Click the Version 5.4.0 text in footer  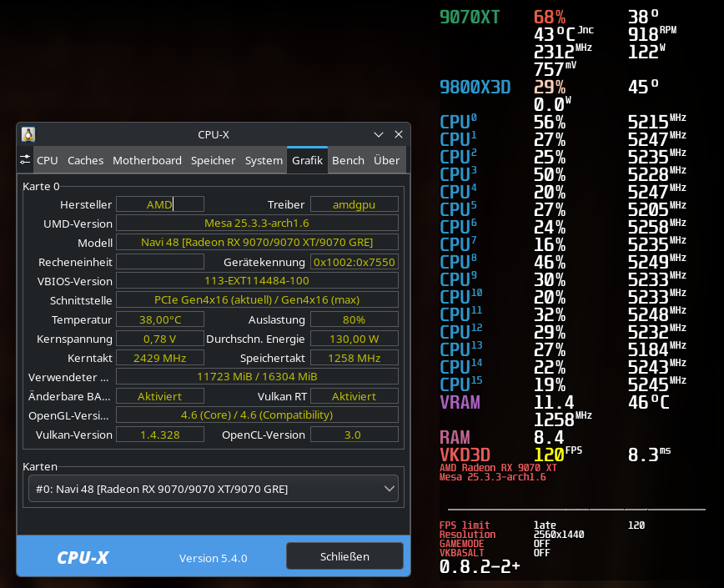[x=213, y=558]
